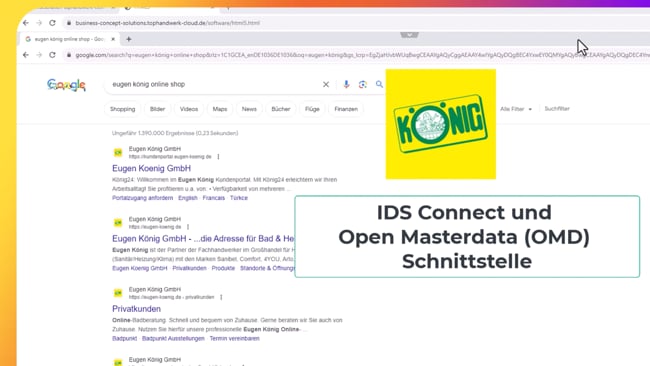Click favicon of the privatkunden result
This screenshot has width=650, height=366.
(118, 293)
